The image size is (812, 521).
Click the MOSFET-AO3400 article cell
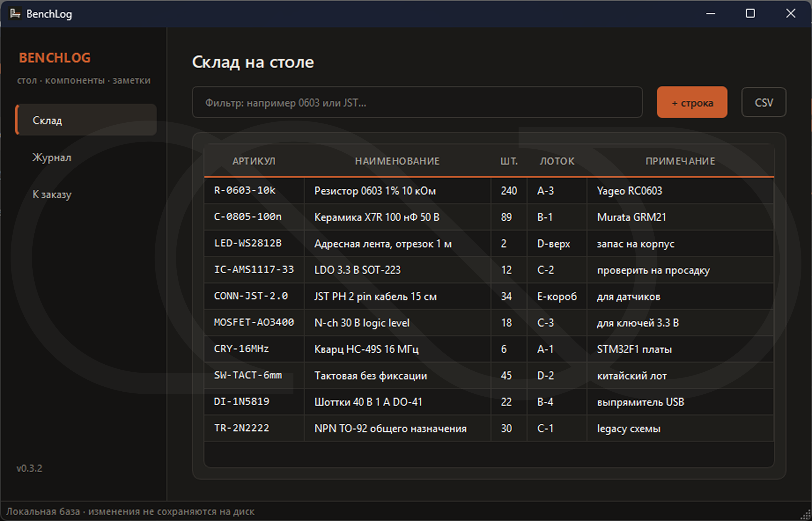254,322
